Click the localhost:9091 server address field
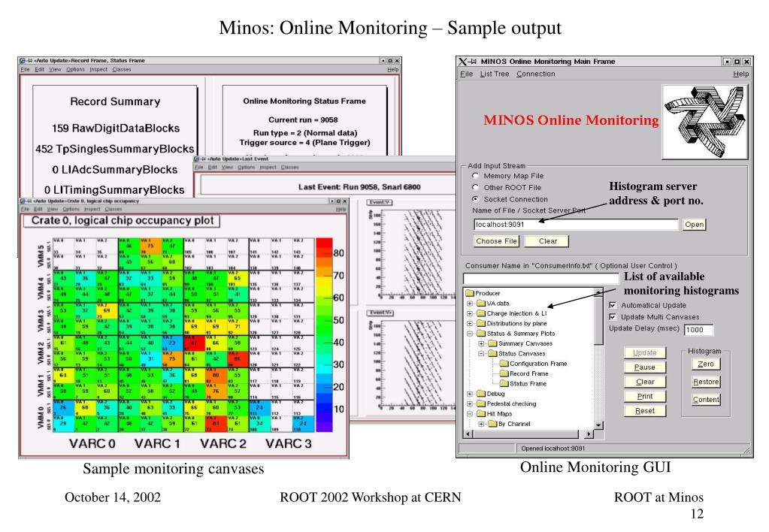Viewport: 769px width, 532px height. pyautogui.click(x=577, y=225)
